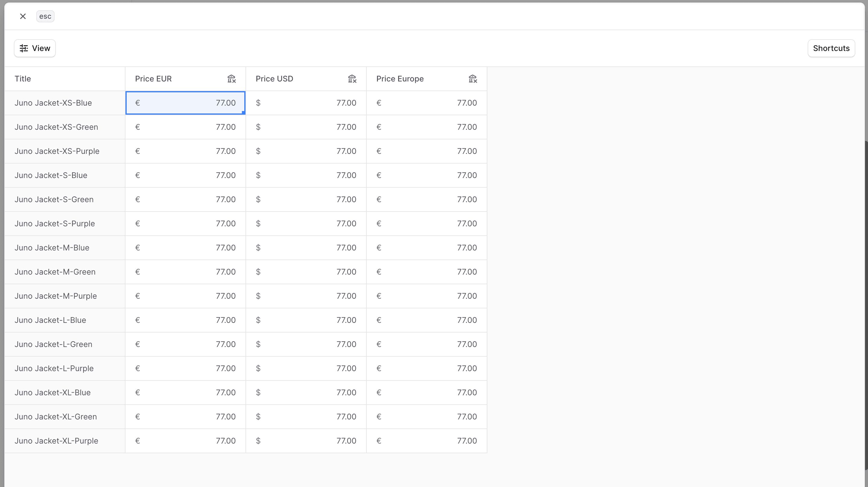
Task: Click the fill handle on selected EUR cell
Action: [243, 113]
